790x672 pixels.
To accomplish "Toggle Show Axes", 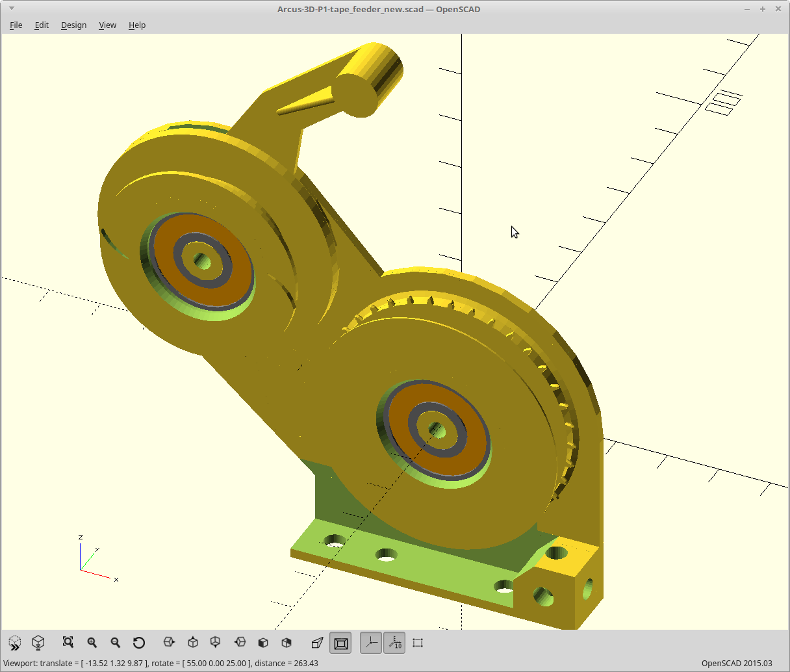I will [371, 643].
